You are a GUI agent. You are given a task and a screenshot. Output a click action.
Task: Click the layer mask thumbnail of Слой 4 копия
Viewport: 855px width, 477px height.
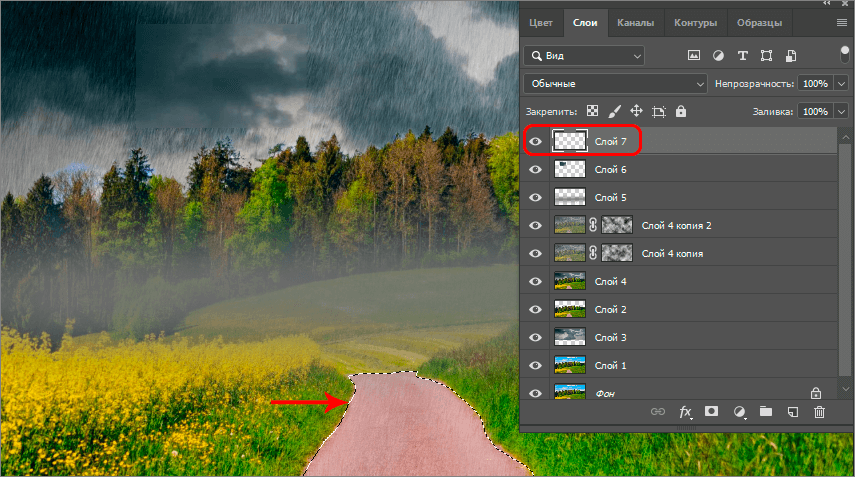[617, 254]
